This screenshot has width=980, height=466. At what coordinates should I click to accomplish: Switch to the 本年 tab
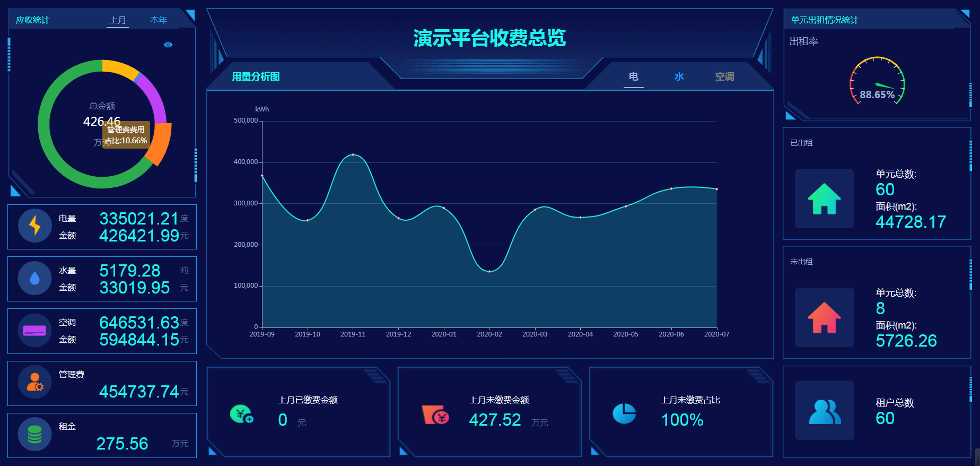[158, 20]
